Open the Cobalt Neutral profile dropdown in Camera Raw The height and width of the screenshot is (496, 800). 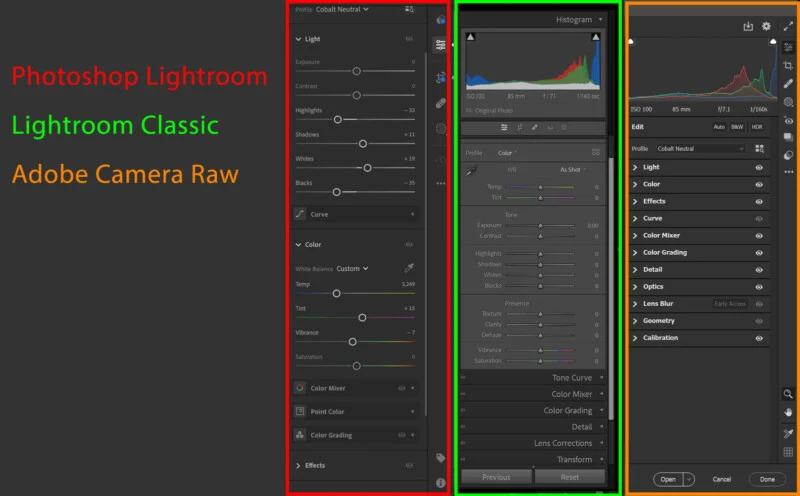(700, 149)
